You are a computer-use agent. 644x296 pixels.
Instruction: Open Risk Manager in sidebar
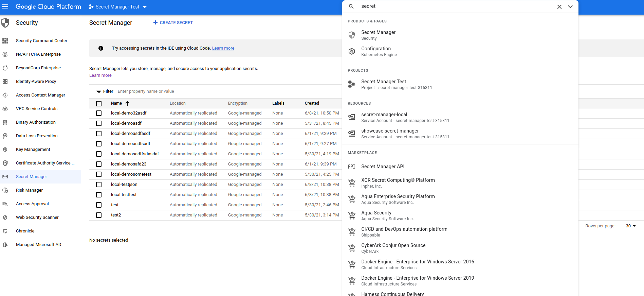(29, 190)
